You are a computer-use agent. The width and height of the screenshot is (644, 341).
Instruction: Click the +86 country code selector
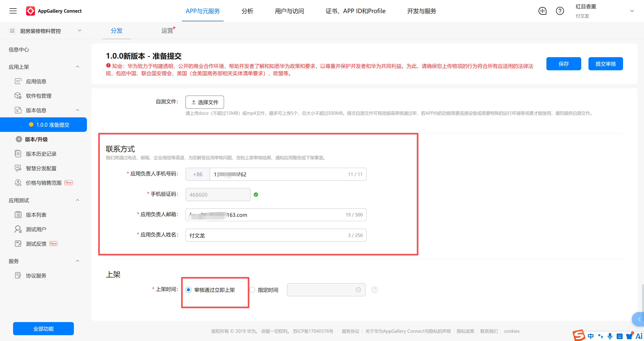click(x=198, y=174)
